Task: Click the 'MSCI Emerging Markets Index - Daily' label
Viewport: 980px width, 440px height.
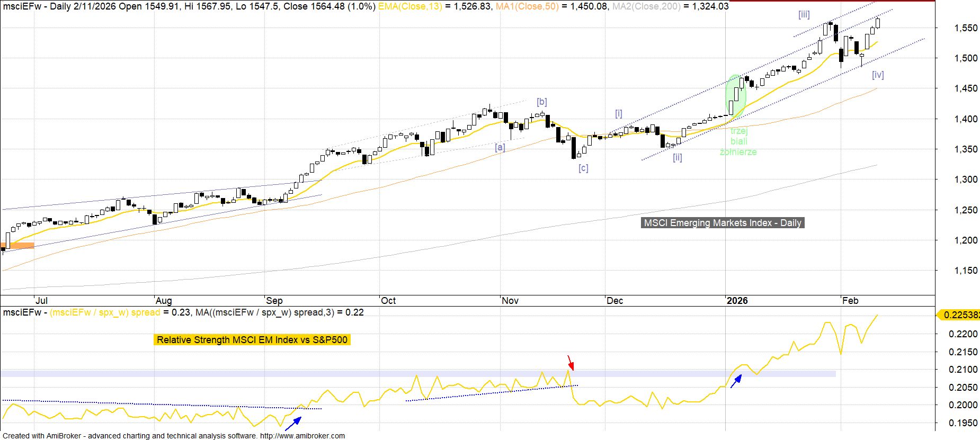Action: pos(723,223)
